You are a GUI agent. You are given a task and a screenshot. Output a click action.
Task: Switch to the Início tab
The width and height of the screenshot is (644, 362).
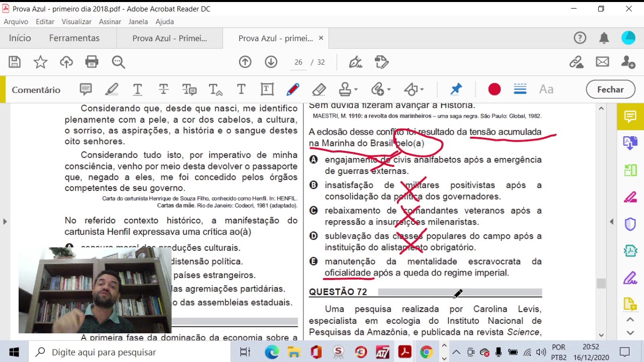pyautogui.click(x=20, y=38)
